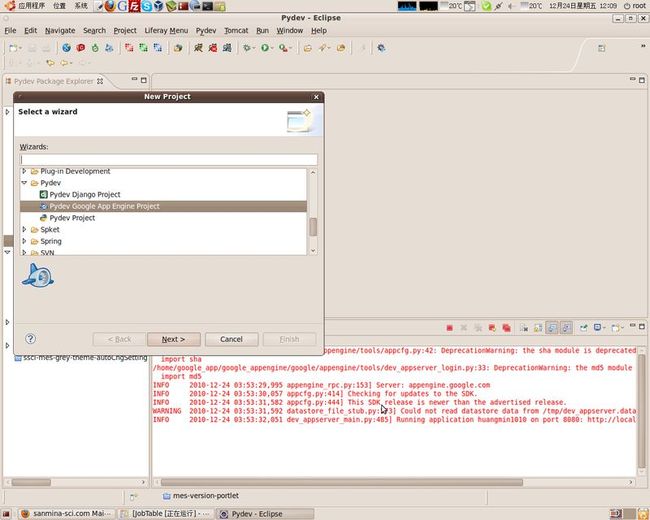Click the Open Type folder toolbar icon
The height and width of the screenshot is (520, 650).
pos(308,48)
